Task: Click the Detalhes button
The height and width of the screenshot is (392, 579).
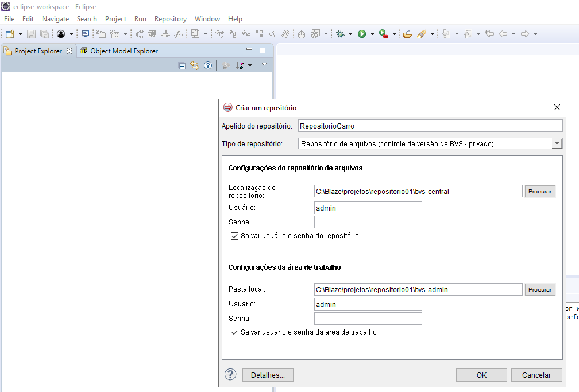Action: pos(268,375)
